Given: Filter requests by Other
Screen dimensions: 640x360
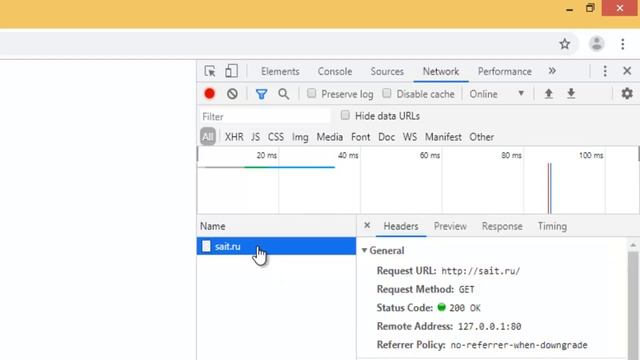Looking at the screenshot, I should coord(482,137).
